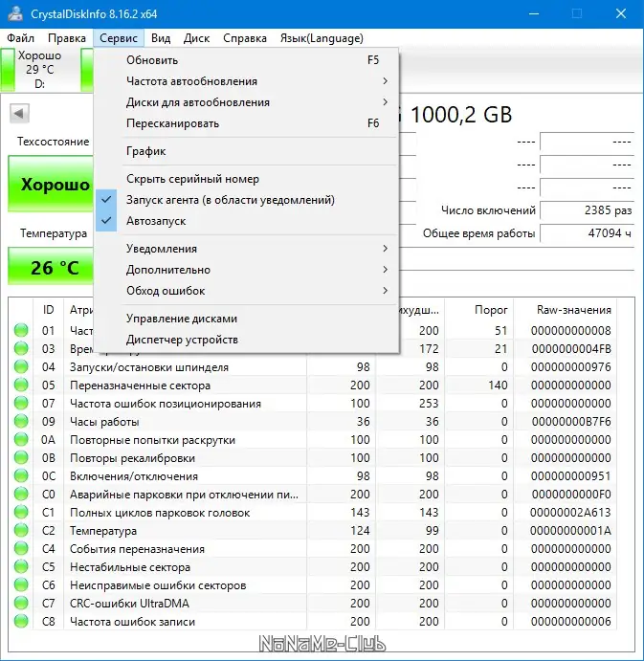The image size is (644, 661).
Task: Toggle the Автозапуск checked option
Action: point(246,221)
